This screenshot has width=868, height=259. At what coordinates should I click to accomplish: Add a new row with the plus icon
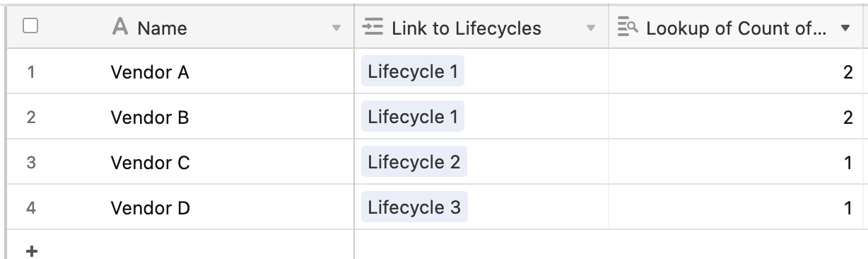31,251
